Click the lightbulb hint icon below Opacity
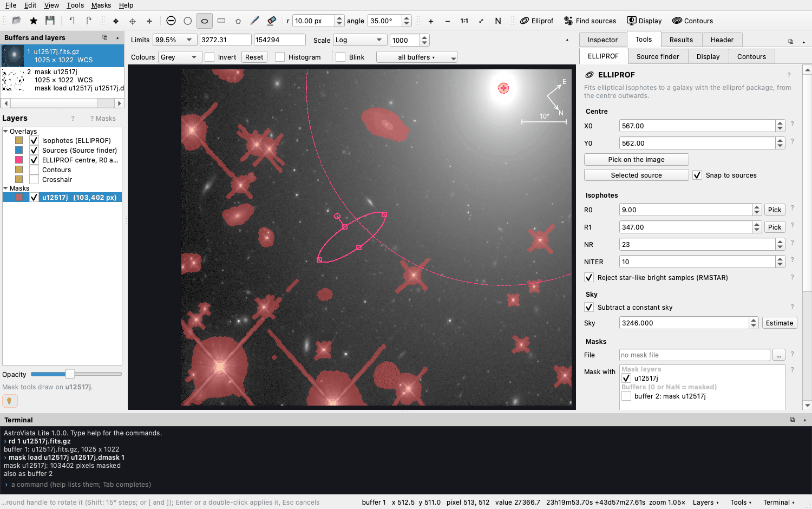 click(x=10, y=401)
